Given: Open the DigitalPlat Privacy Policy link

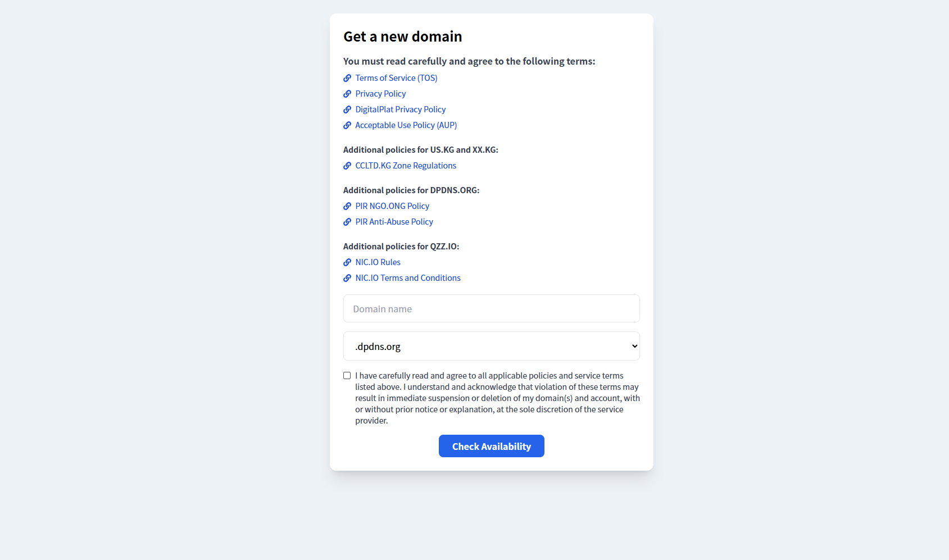Looking at the screenshot, I should pyautogui.click(x=400, y=110).
